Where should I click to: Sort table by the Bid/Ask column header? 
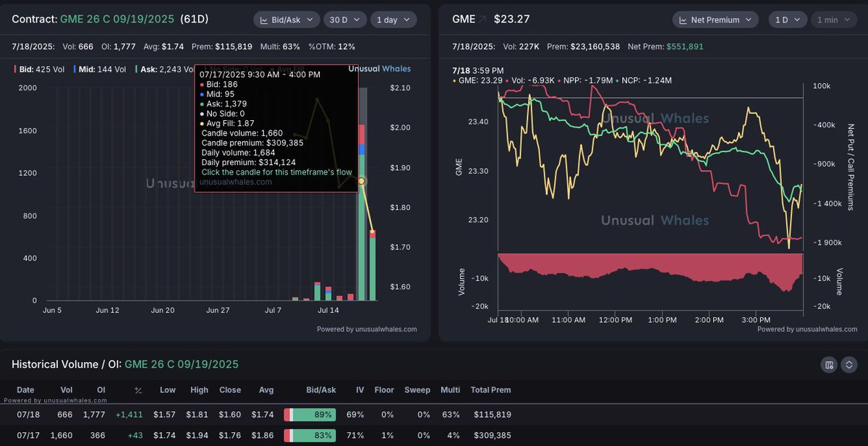[320, 390]
